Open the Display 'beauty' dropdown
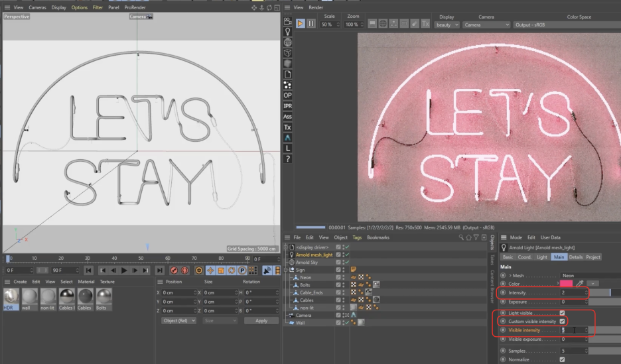 (447, 25)
